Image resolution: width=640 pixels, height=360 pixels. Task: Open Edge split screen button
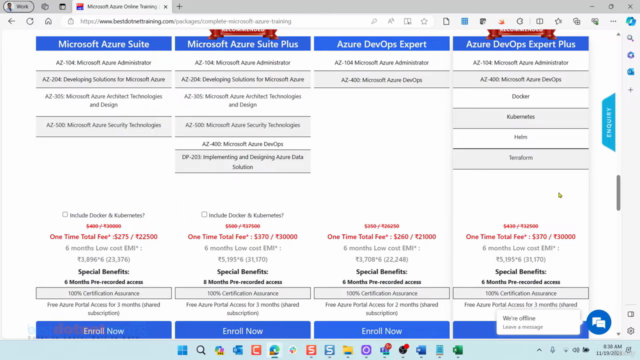[540, 21]
